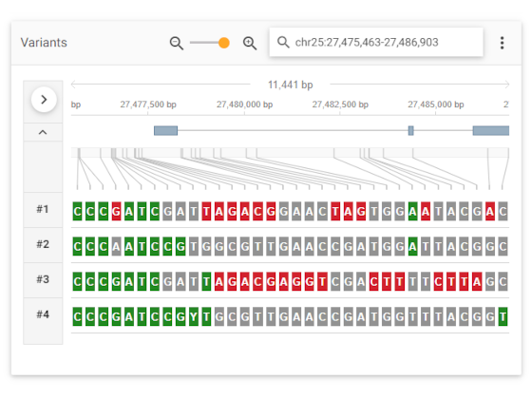Click the rightmost gene exon block
The width and height of the screenshot is (532, 399).
(491, 131)
